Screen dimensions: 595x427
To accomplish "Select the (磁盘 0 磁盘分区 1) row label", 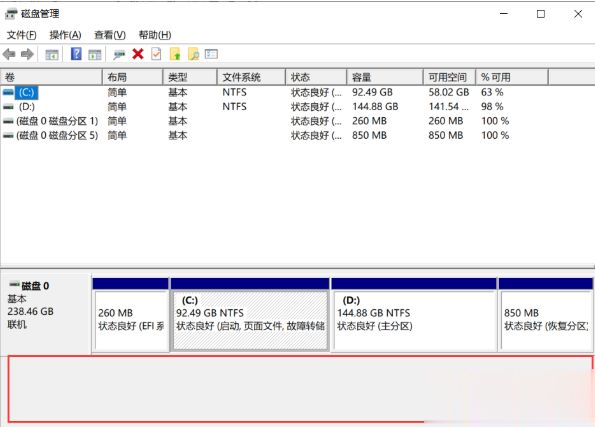I will [57, 121].
